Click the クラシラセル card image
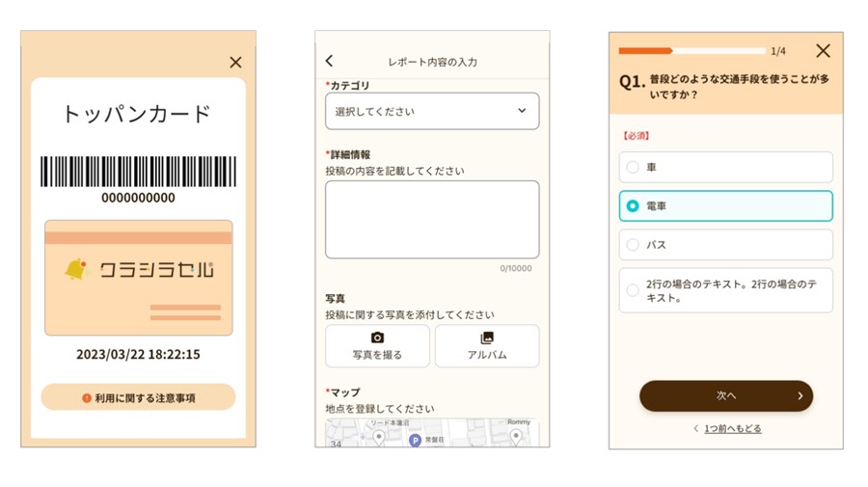 point(138,278)
